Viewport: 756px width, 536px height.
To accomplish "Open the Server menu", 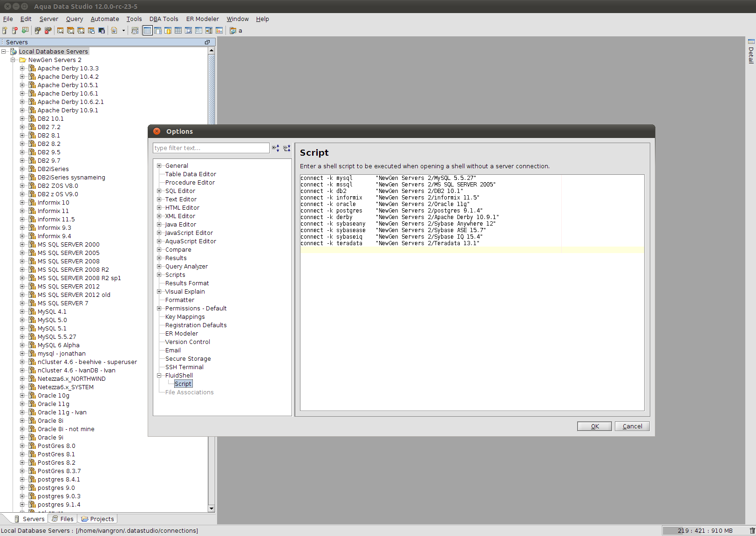I will click(49, 19).
